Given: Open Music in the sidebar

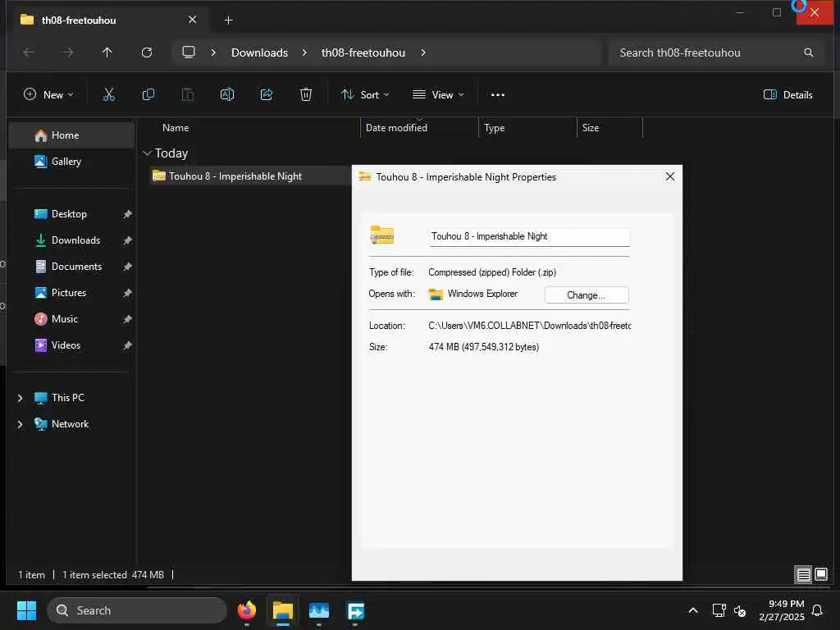Looking at the screenshot, I should click(71, 319).
